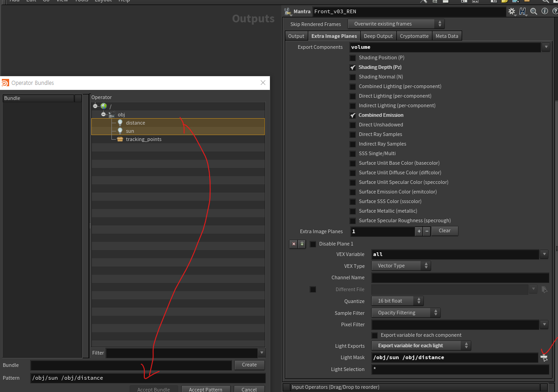558x392 pixels.
Task: Click the Pattern input field
Action: pos(148,378)
